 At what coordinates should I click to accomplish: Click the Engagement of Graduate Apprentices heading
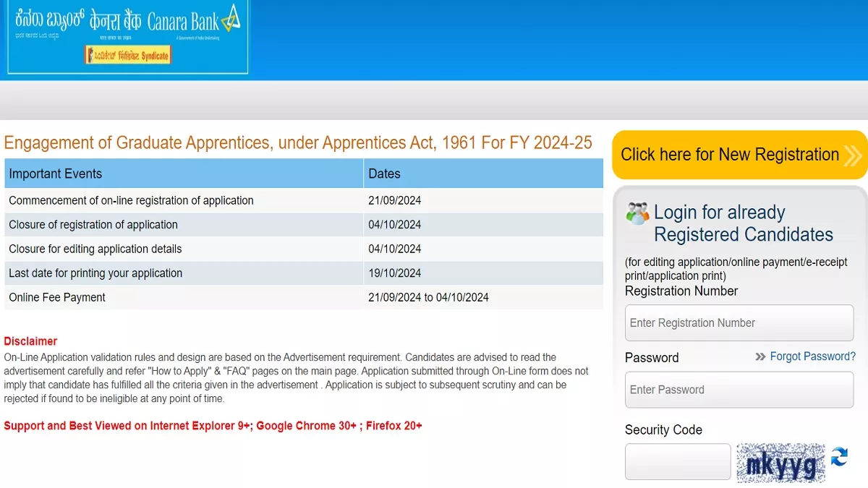(298, 142)
